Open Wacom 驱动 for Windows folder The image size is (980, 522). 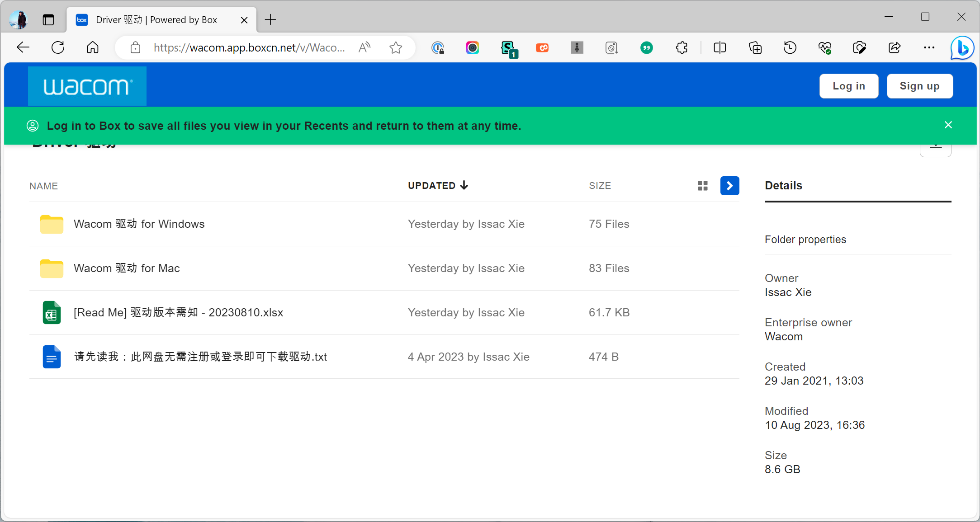(139, 224)
